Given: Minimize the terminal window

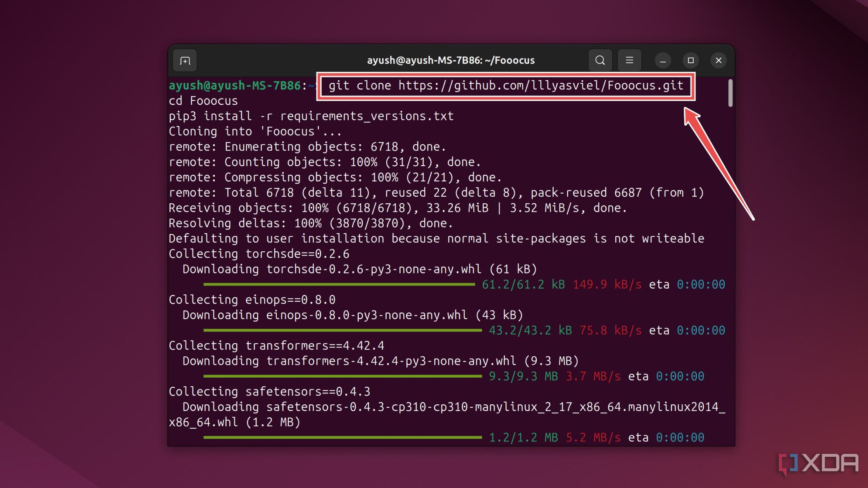Looking at the screenshot, I should click(663, 60).
